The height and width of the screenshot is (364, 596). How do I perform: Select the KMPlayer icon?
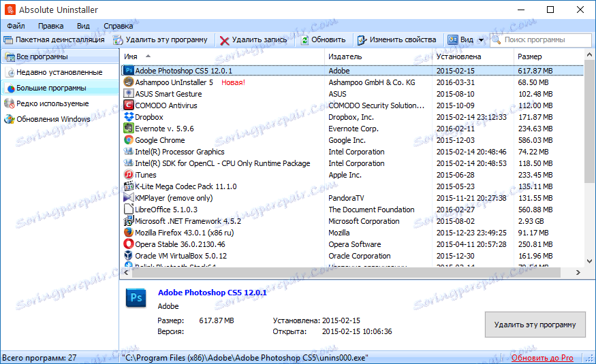click(x=129, y=198)
